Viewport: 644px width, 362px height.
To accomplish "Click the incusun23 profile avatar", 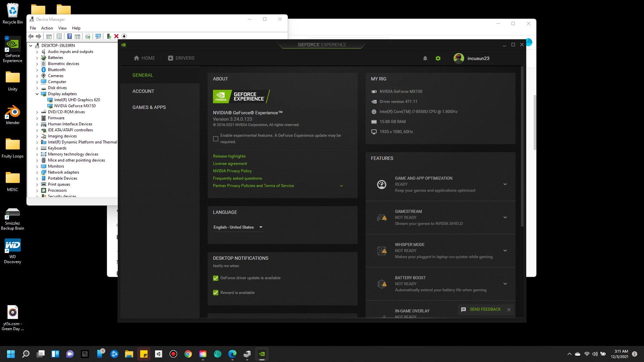I will coord(459,58).
